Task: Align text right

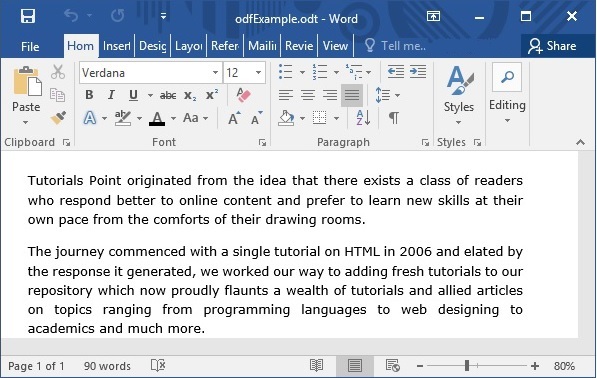Action: 330,95
